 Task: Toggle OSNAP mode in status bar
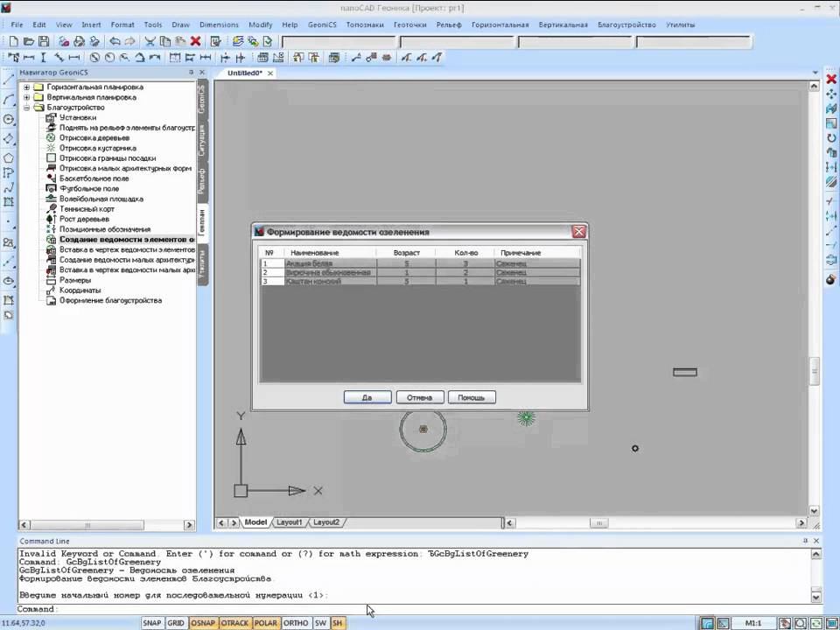click(x=203, y=623)
